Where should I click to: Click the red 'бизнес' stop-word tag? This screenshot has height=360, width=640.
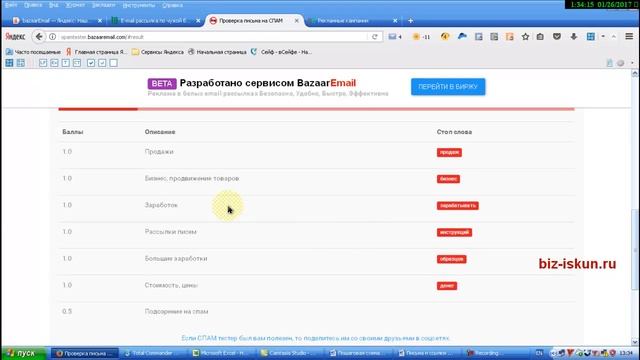click(x=448, y=179)
